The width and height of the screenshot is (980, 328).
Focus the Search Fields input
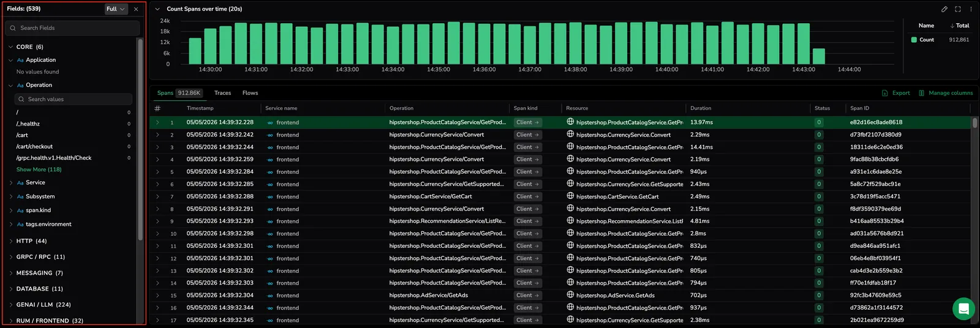pos(72,28)
